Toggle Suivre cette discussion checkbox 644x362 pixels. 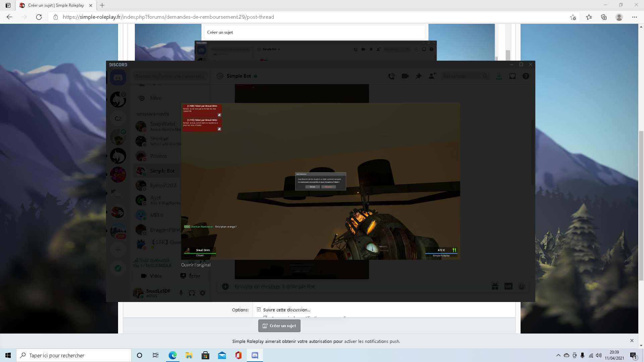click(259, 309)
